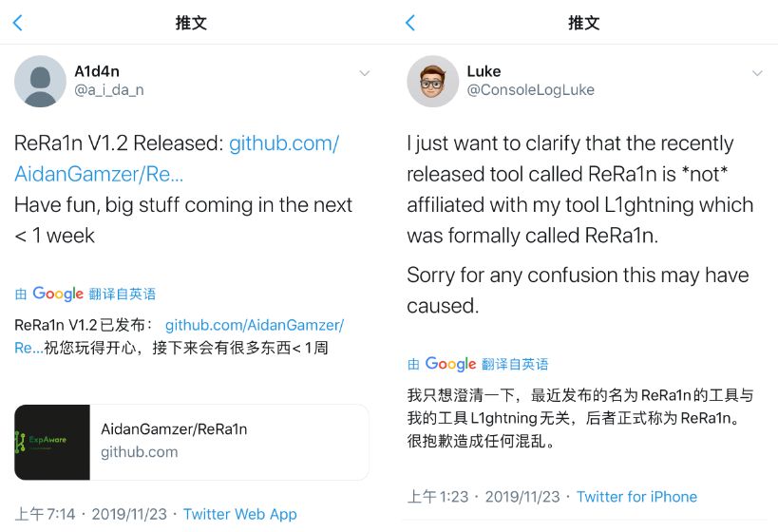Click the display name Luke
778x532 pixels.
click(484, 71)
